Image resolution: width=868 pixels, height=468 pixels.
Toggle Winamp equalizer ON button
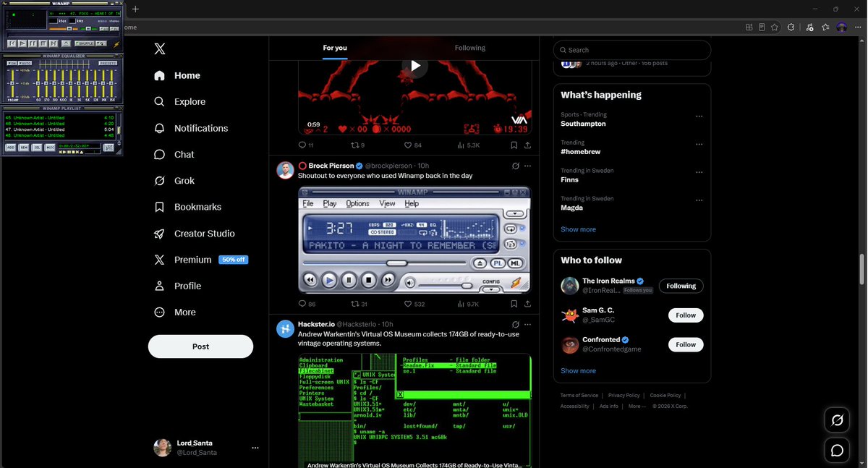(x=12, y=63)
